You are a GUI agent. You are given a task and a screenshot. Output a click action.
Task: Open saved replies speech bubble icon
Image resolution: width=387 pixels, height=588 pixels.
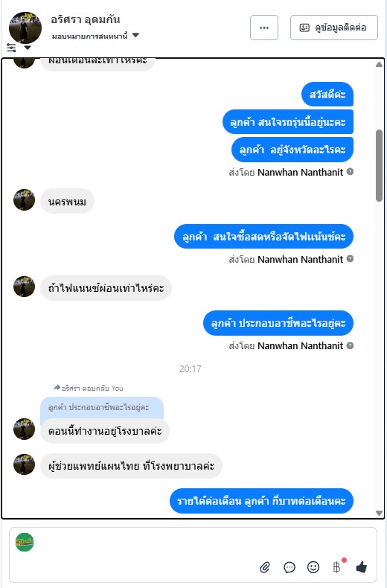[x=289, y=567]
